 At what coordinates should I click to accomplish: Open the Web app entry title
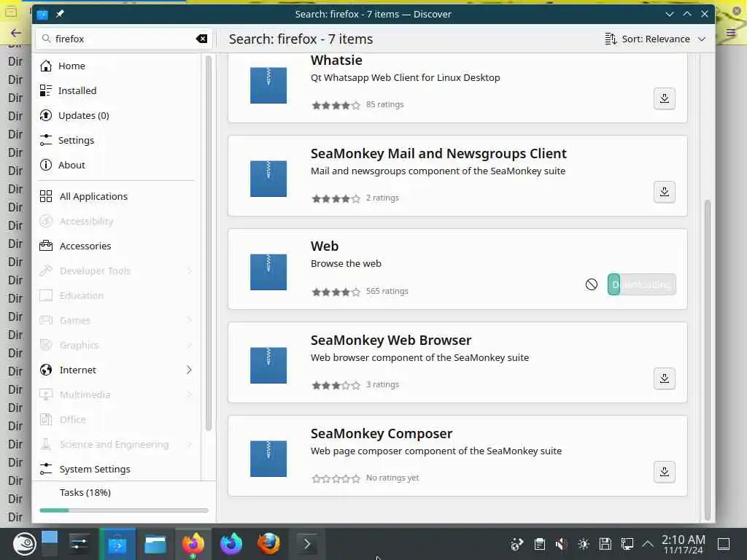pos(325,246)
